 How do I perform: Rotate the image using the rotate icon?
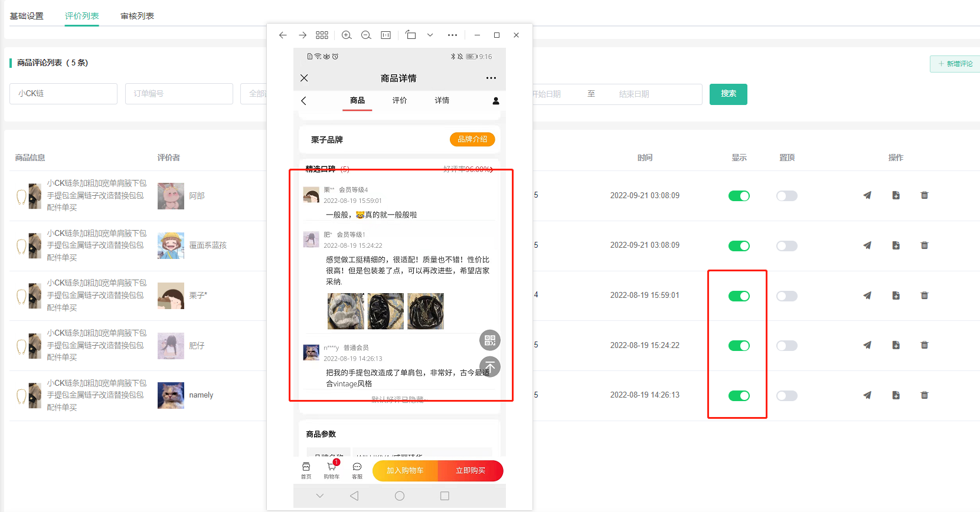(411, 35)
